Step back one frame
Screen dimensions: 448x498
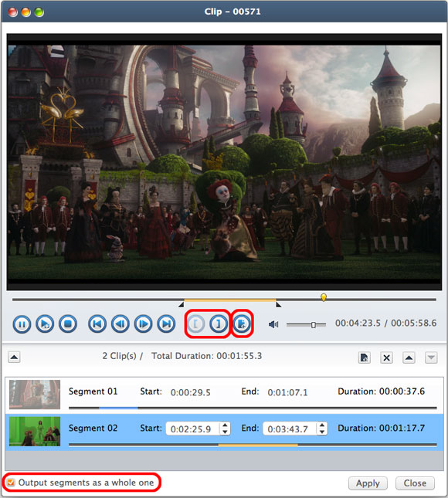(x=120, y=324)
